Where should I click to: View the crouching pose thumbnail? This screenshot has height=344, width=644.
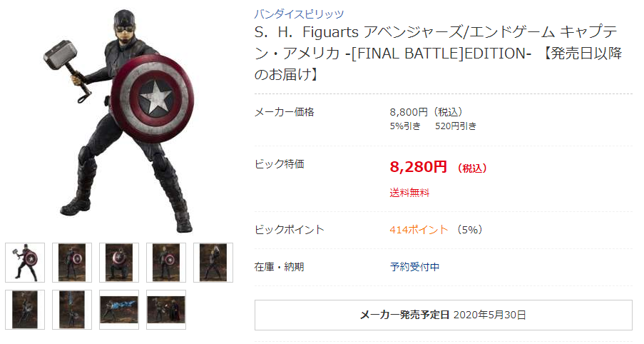(119, 262)
